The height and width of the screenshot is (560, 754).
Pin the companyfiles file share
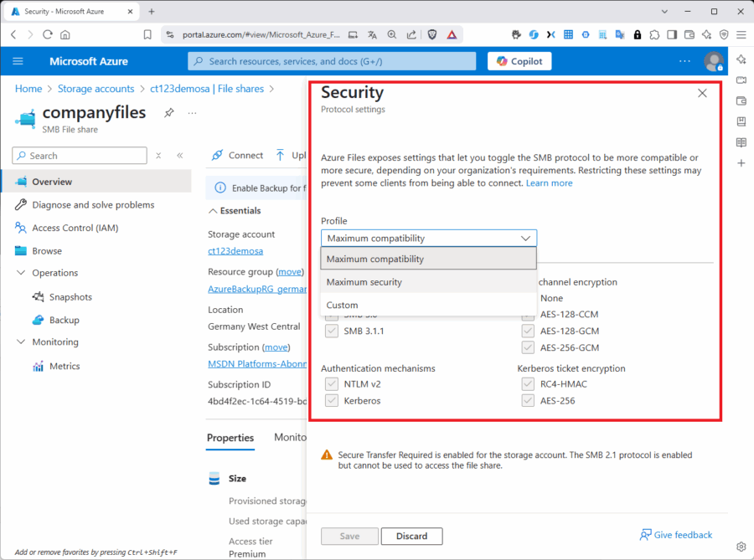click(x=168, y=113)
